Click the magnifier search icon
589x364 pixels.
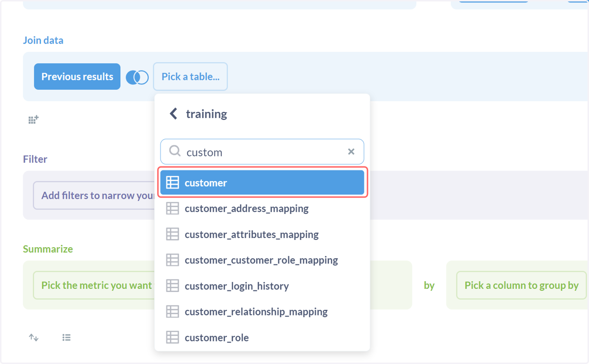pyautogui.click(x=175, y=151)
